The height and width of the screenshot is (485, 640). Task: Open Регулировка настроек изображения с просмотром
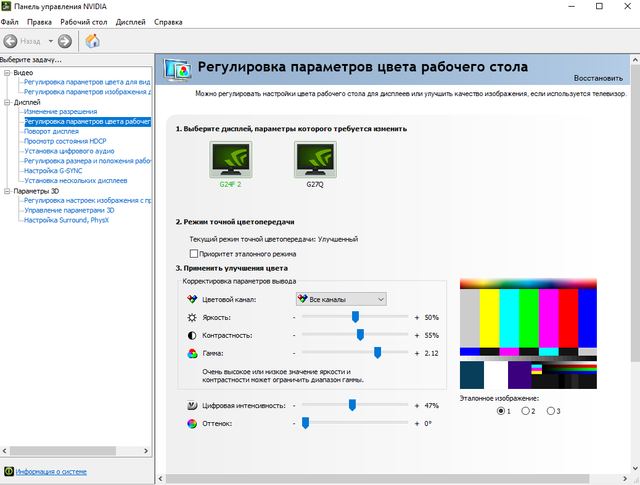pos(87,200)
